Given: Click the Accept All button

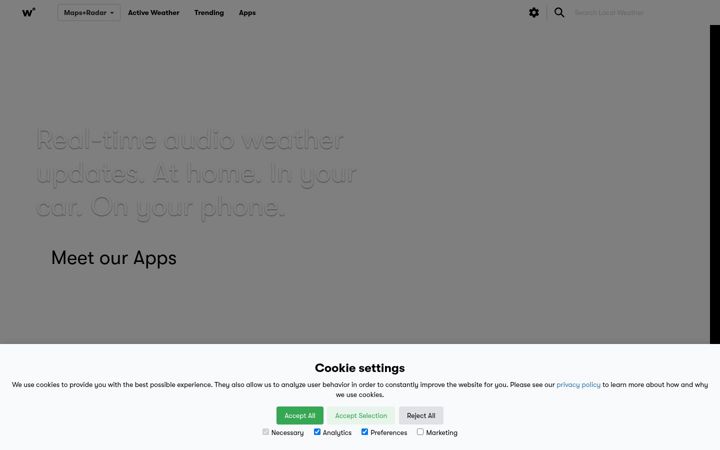Looking at the screenshot, I should pos(300,416).
